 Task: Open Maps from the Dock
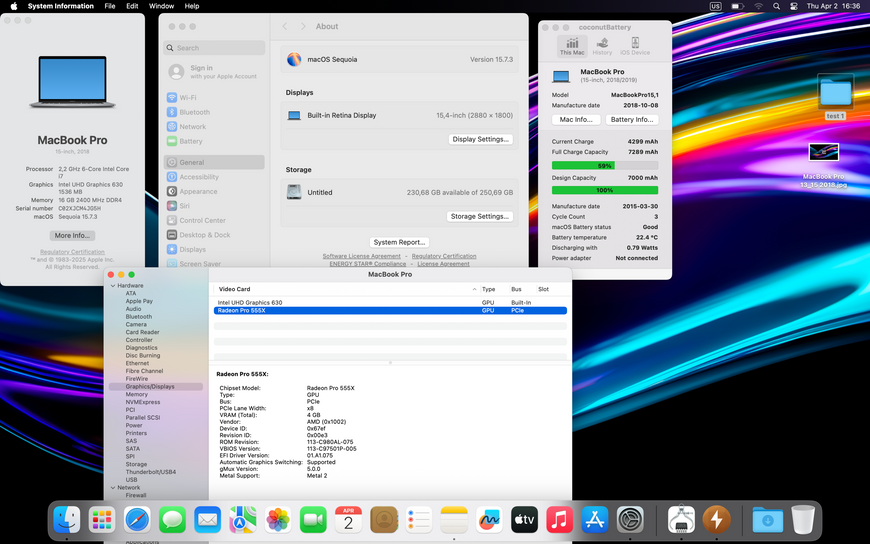tap(243, 520)
